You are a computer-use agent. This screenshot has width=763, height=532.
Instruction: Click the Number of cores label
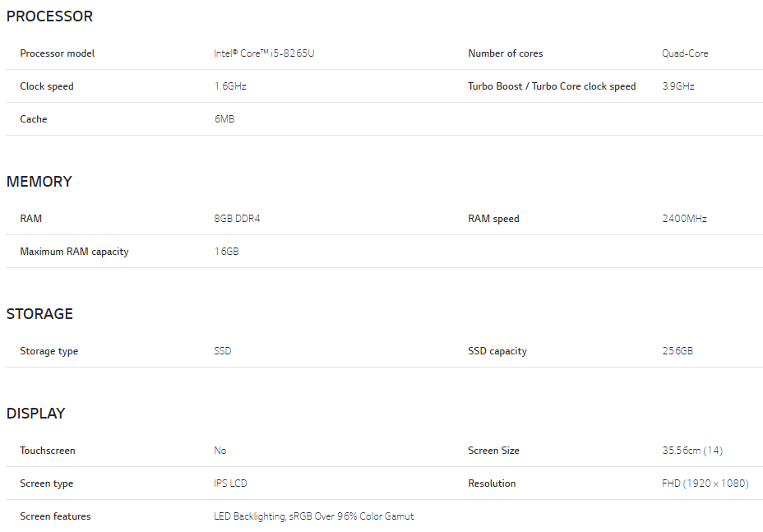[x=505, y=53]
